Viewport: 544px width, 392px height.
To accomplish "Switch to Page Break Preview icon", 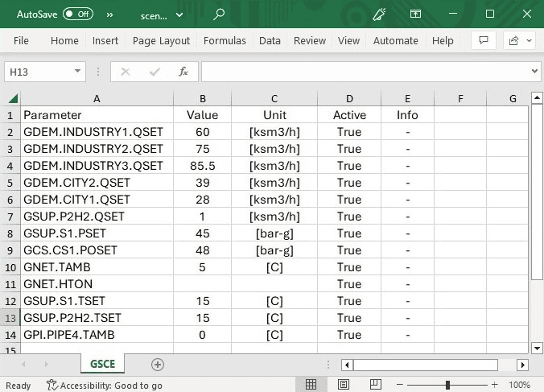I will [x=376, y=386].
